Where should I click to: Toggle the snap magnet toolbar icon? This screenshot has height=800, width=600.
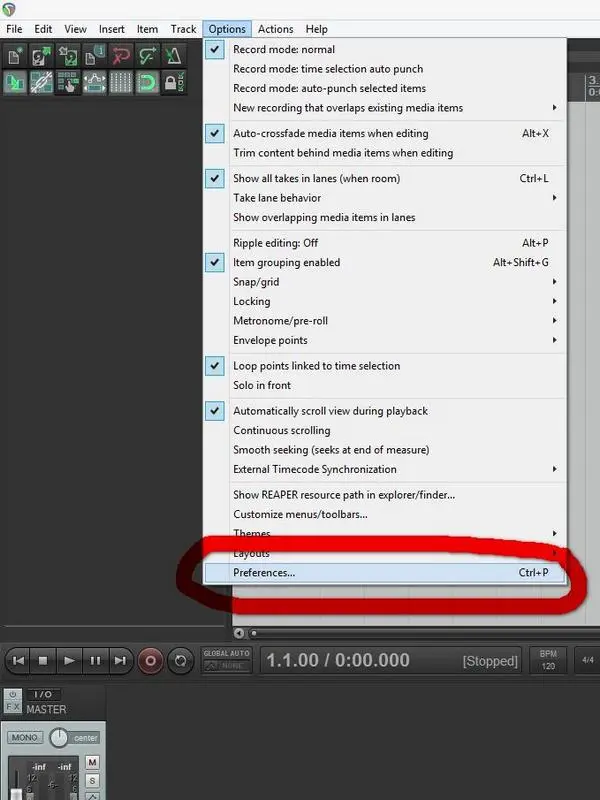point(147,83)
